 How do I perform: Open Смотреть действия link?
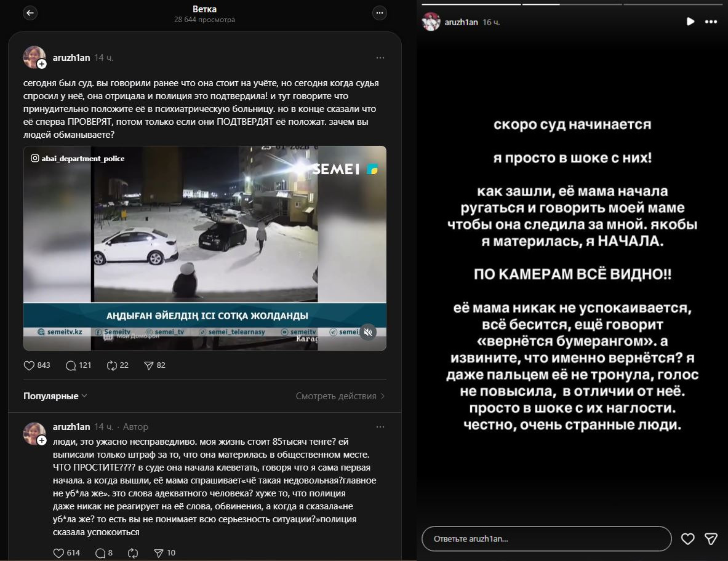[x=340, y=396]
